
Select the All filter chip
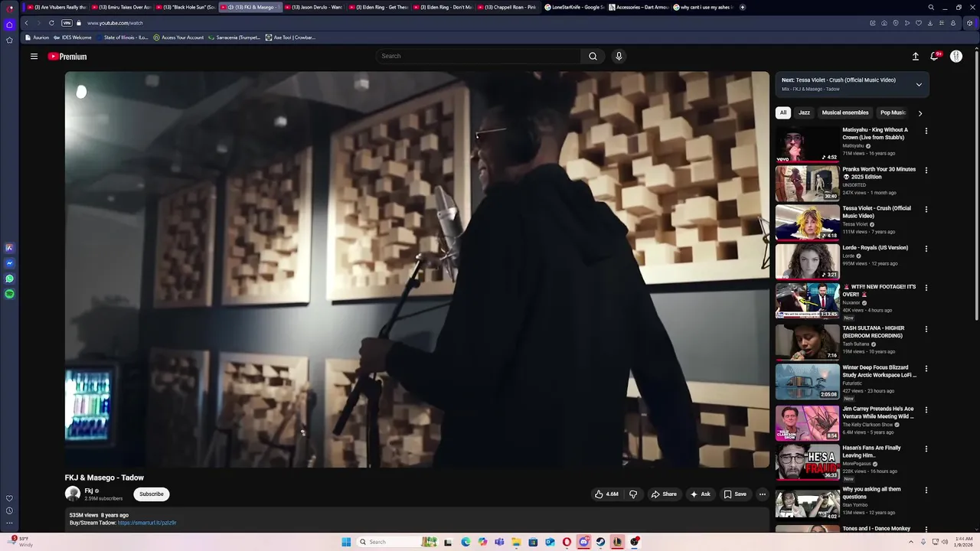(782, 112)
